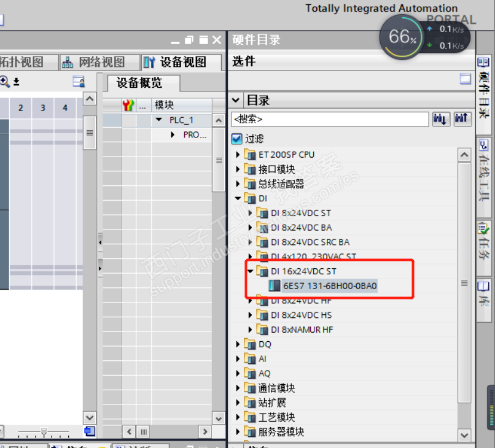Collapse the PLC_1 row
The height and width of the screenshot is (448, 495).
(159, 120)
